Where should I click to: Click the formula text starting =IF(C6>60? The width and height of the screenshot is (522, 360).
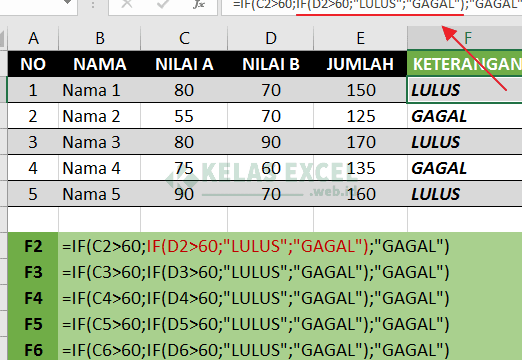coord(256,351)
